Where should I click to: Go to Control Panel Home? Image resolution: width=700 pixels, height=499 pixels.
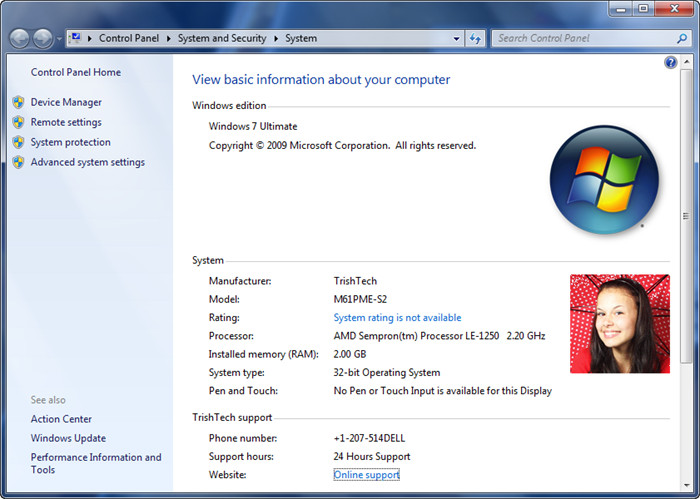[x=75, y=72]
